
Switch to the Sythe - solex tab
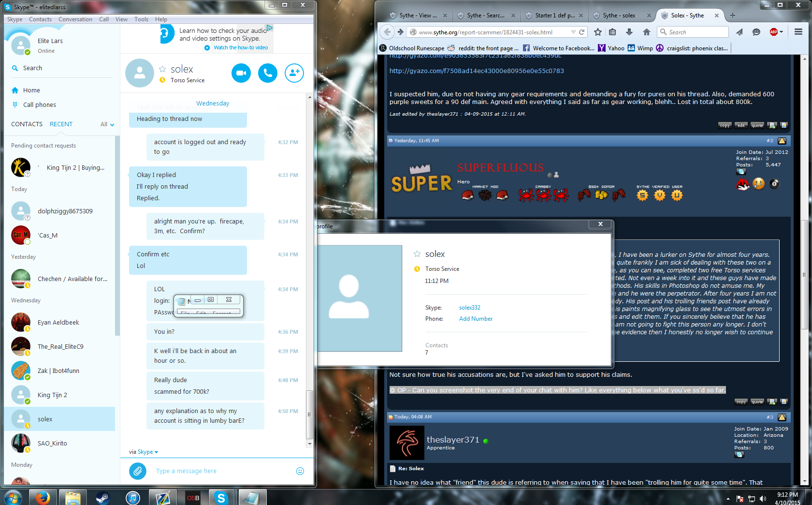(x=621, y=15)
